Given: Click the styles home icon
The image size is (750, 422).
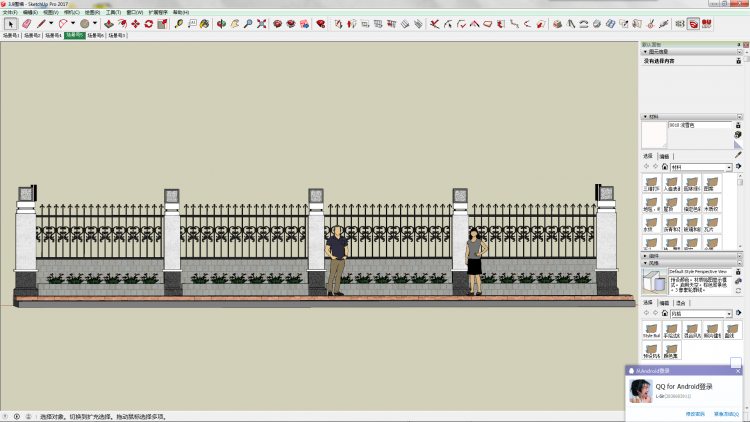Looking at the screenshot, I should point(664,313).
